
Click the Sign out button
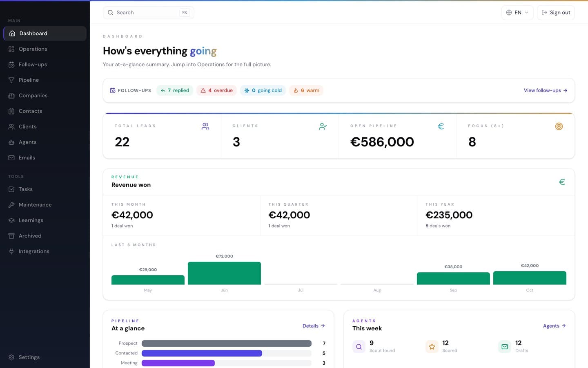pyautogui.click(x=556, y=13)
